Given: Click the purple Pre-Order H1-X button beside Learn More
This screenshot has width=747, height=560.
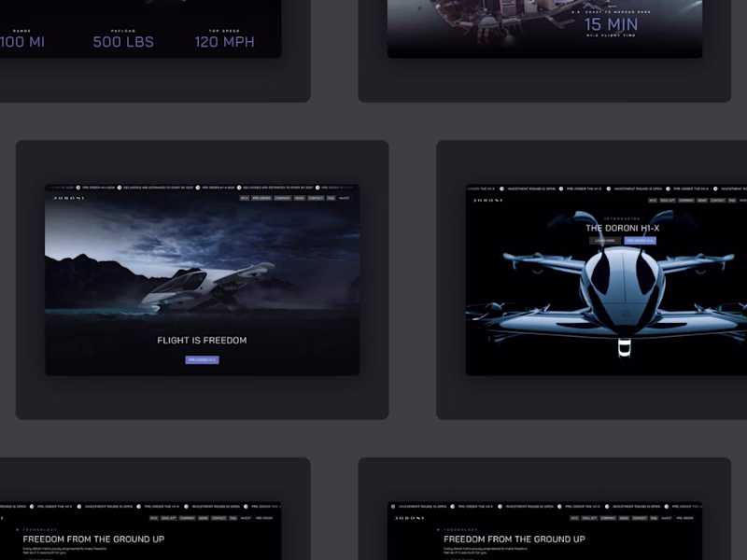Looking at the screenshot, I should 641,241.
